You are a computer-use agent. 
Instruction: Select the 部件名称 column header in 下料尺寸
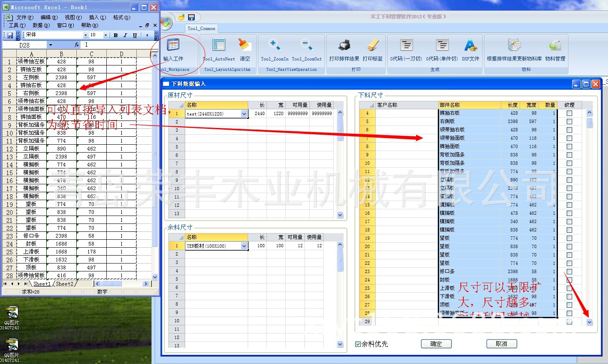[469, 105]
